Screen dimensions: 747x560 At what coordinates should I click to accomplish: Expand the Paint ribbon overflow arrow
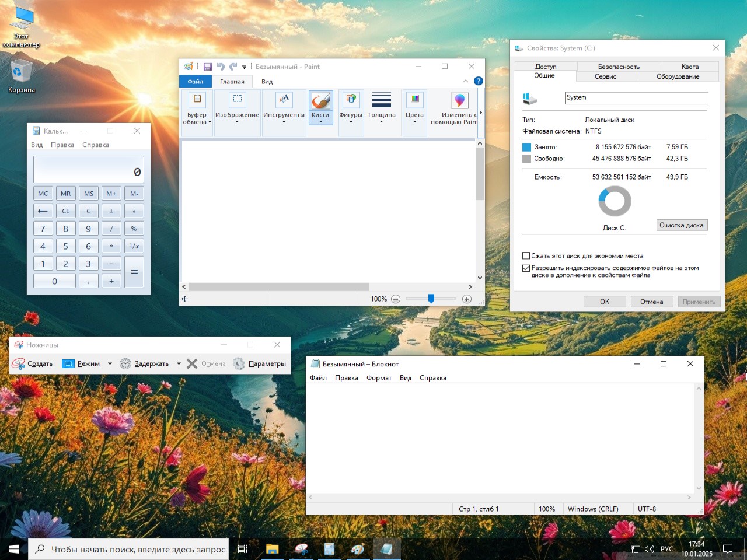pyautogui.click(x=481, y=113)
